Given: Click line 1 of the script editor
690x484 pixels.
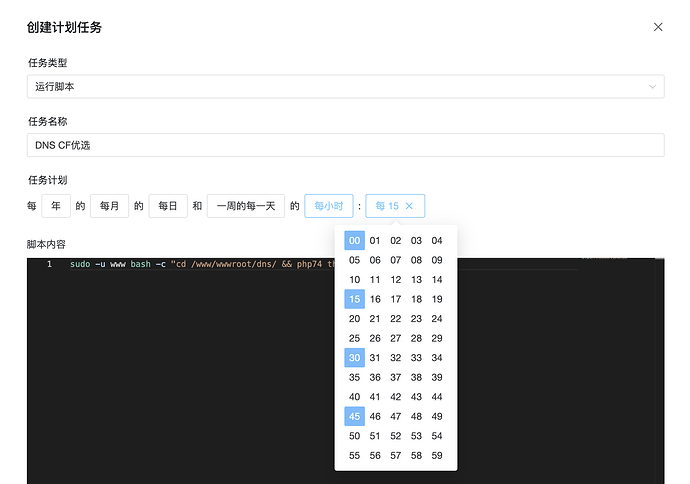Looking at the screenshot, I should coord(200,264).
